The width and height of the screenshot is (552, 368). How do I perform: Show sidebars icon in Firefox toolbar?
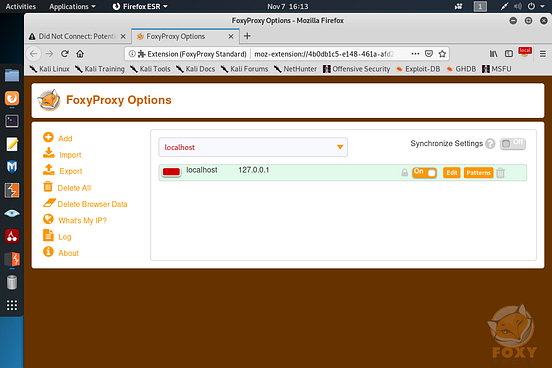pos(509,54)
